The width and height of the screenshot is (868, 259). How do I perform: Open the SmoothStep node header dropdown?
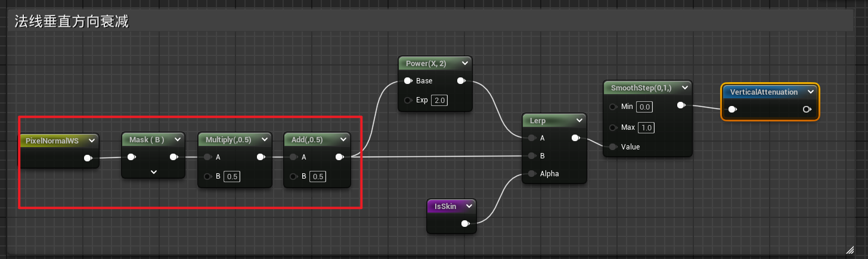(684, 88)
